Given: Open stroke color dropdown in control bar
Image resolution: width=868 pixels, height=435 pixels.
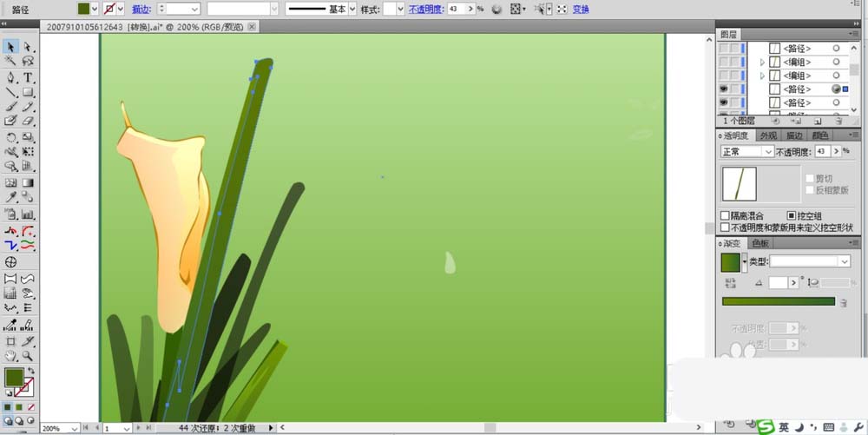Looking at the screenshot, I should coord(121,9).
